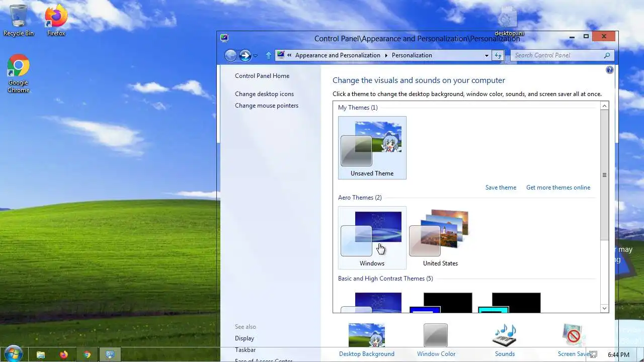Open Desktop Background settings icon
The width and height of the screenshot is (644, 362).
(367, 335)
